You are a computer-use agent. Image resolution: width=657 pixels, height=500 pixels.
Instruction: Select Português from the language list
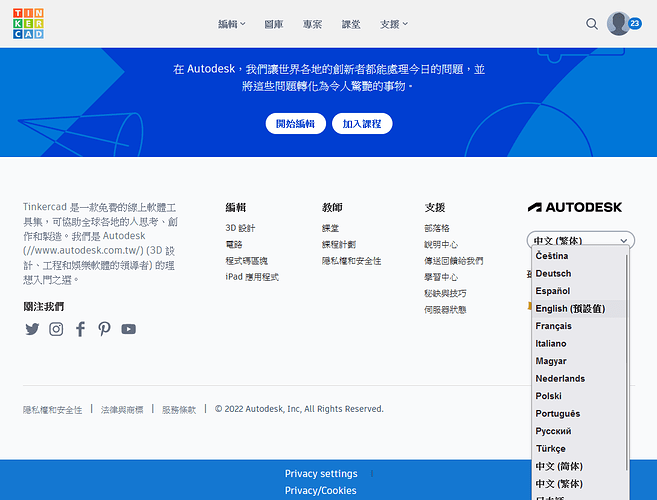pyautogui.click(x=579, y=414)
